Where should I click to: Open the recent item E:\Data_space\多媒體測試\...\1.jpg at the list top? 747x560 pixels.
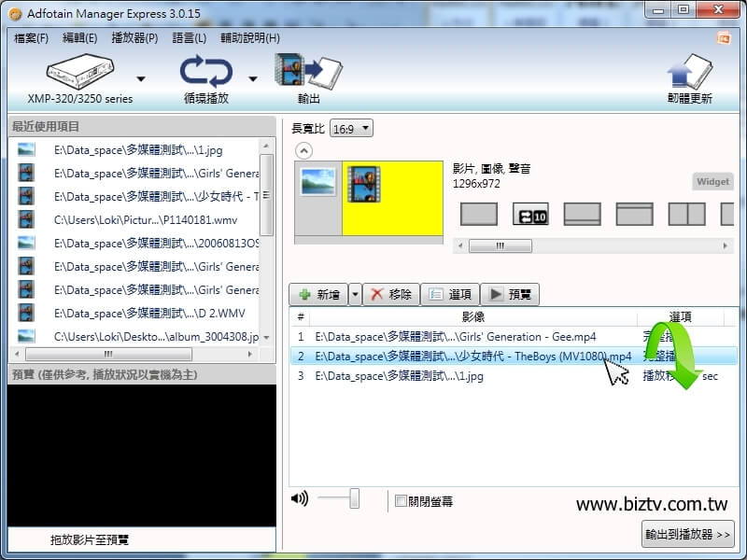(138, 150)
